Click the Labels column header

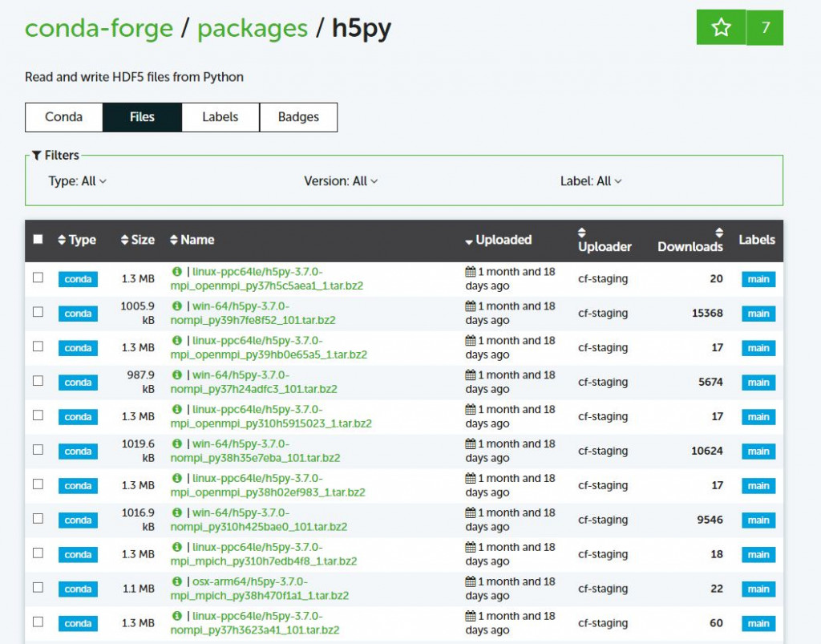click(x=757, y=240)
